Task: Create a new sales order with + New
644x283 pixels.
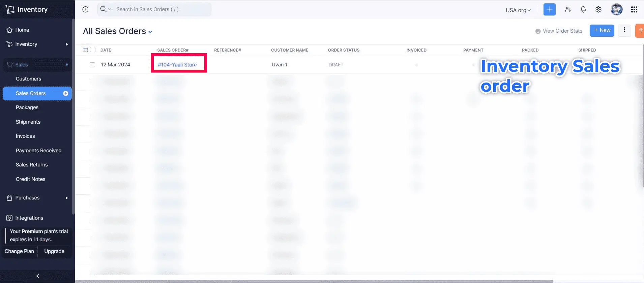Action: point(602,31)
